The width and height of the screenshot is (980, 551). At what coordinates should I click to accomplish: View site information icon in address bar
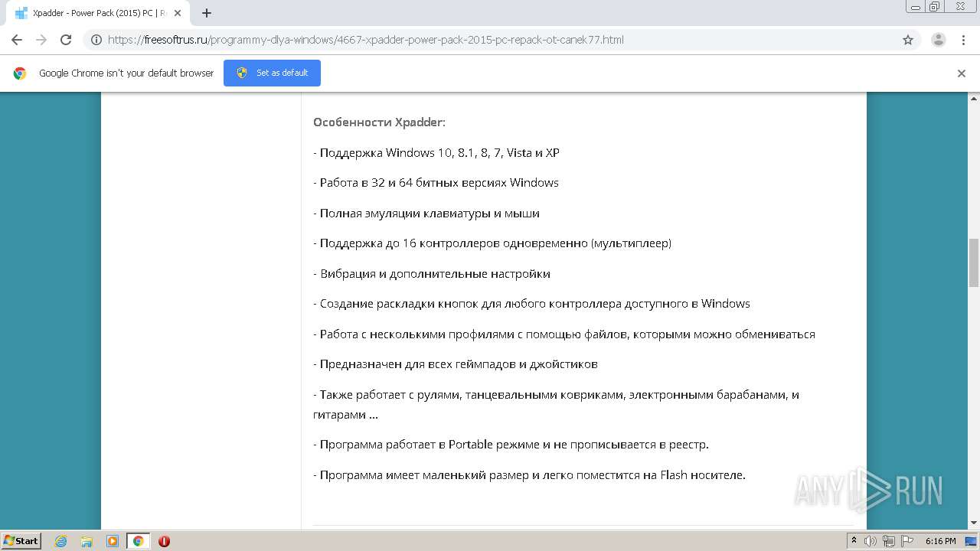point(96,40)
